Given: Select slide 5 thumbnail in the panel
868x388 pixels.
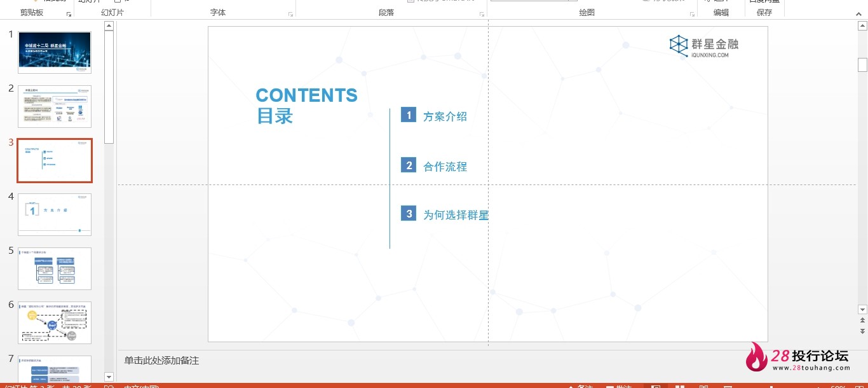Looking at the screenshot, I should (x=55, y=269).
